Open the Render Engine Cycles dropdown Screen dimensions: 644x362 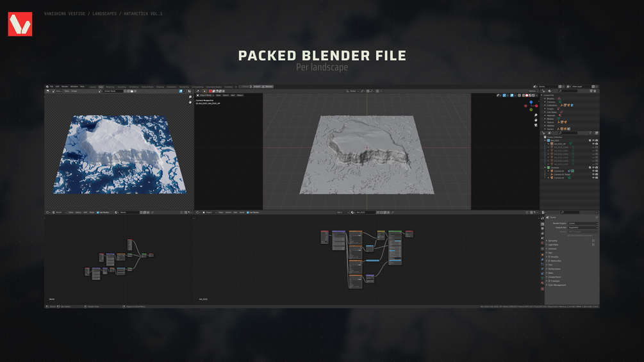[x=583, y=223]
